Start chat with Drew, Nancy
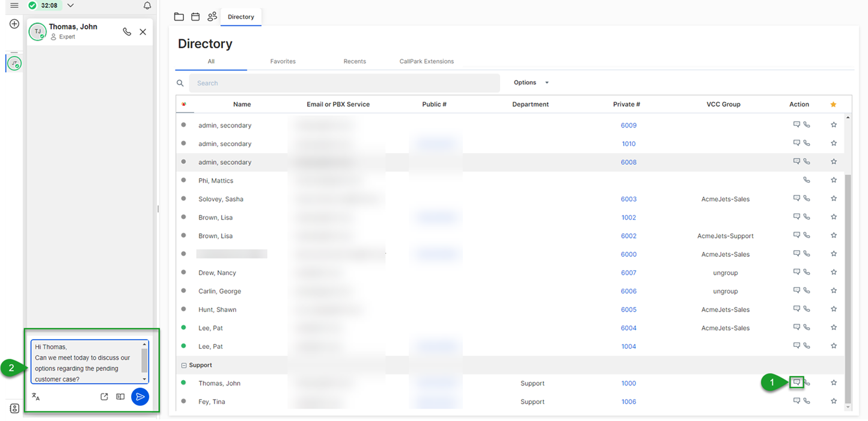The height and width of the screenshot is (421, 868). tap(796, 272)
